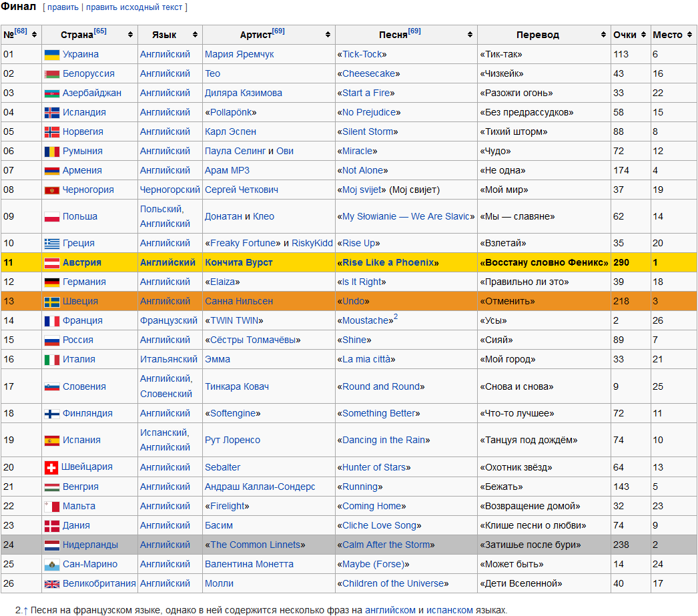Open Словенский language link
698x616 pixels.
coord(166,394)
